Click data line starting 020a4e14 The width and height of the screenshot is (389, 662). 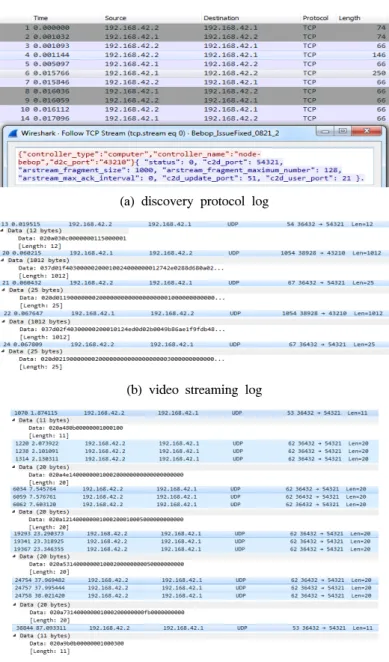point(106,475)
